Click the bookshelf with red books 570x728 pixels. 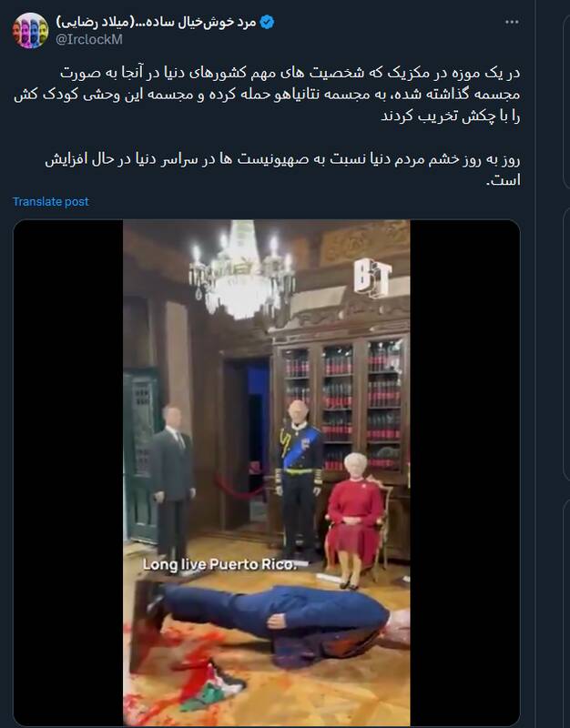point(341,404)
